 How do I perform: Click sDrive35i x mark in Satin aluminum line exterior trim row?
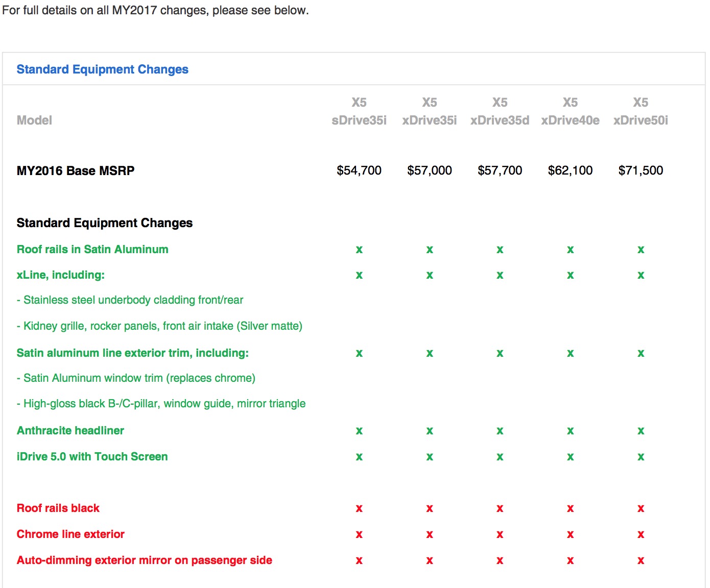(x=359, y=353)
